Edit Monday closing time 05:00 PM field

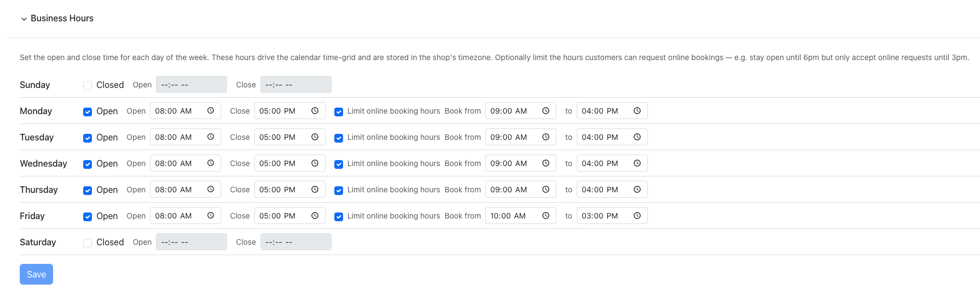[290, 111]
